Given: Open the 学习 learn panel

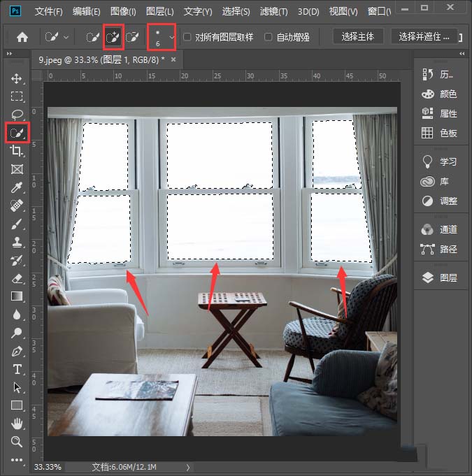Looking at the screenshot, I should click(441, 161).
